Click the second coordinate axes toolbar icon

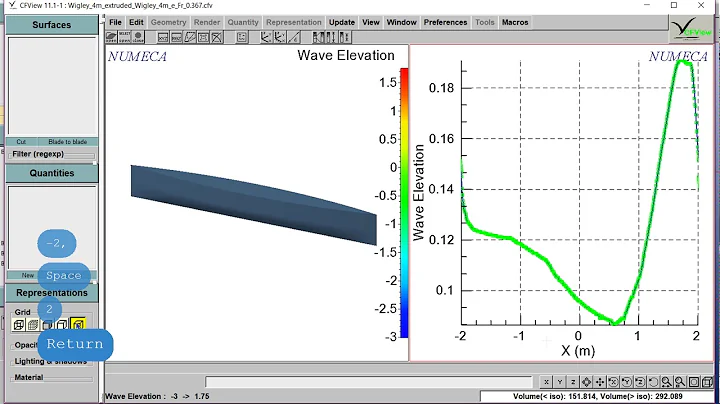coord(279,37)
